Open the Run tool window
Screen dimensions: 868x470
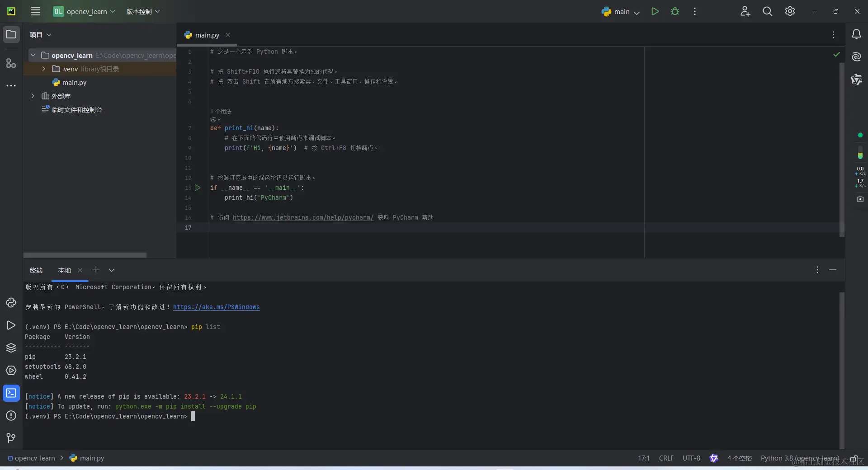point(11,325)
